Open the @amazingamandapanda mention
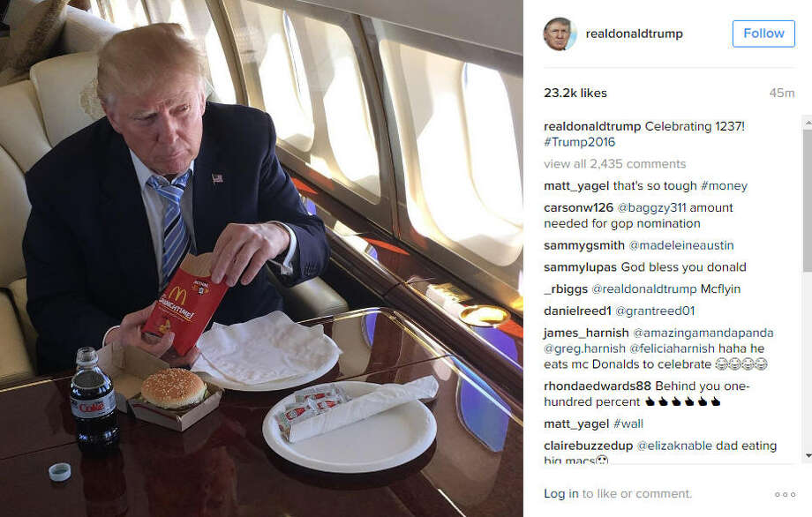Screen dimensions: 812x517 [x=703, y=333]
